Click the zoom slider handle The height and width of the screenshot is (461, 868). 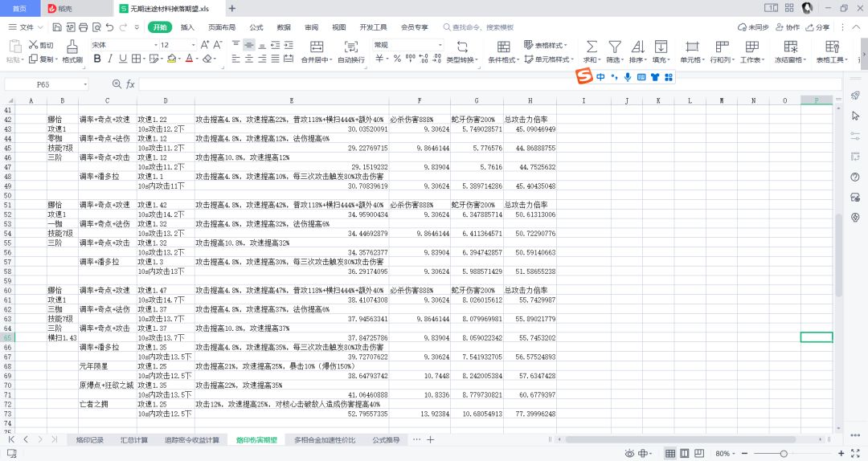(x=784, y=453)
